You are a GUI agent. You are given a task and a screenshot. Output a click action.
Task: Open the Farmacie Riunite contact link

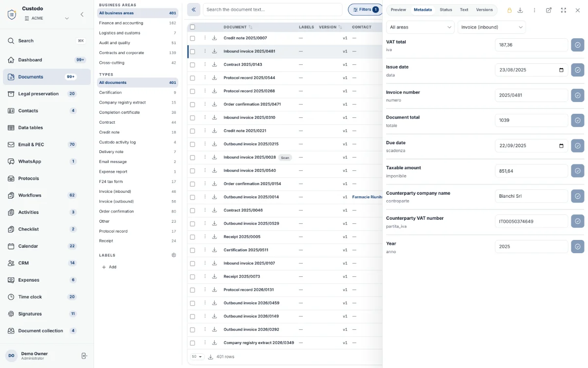coord(367,197)
